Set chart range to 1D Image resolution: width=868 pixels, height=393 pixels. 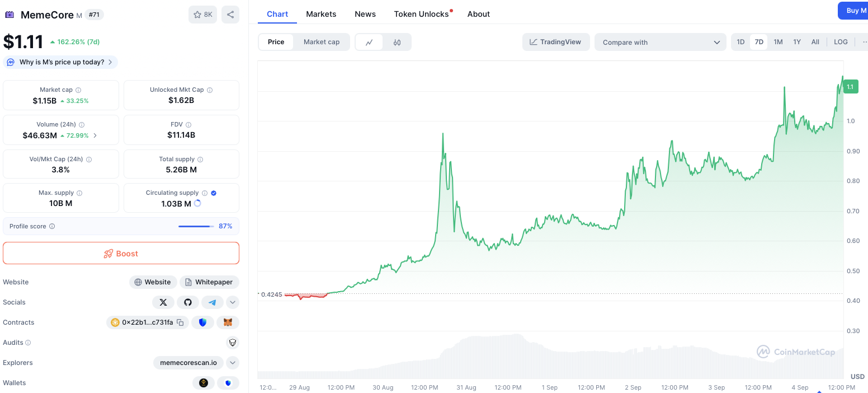pyautogui.click(x=740, y=42)
